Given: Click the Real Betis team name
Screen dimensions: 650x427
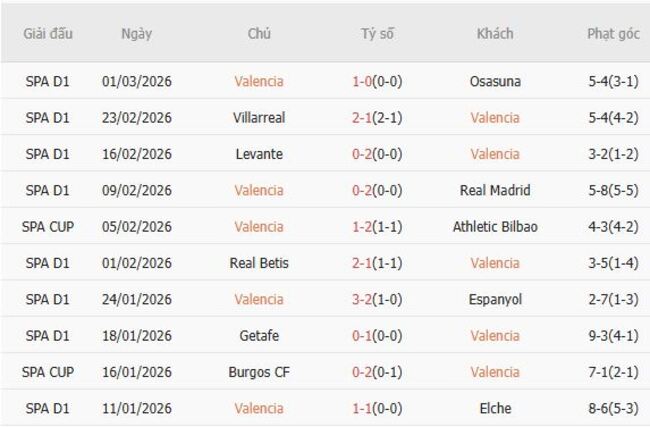Looking at the screenshot, I should click(259, 263).
